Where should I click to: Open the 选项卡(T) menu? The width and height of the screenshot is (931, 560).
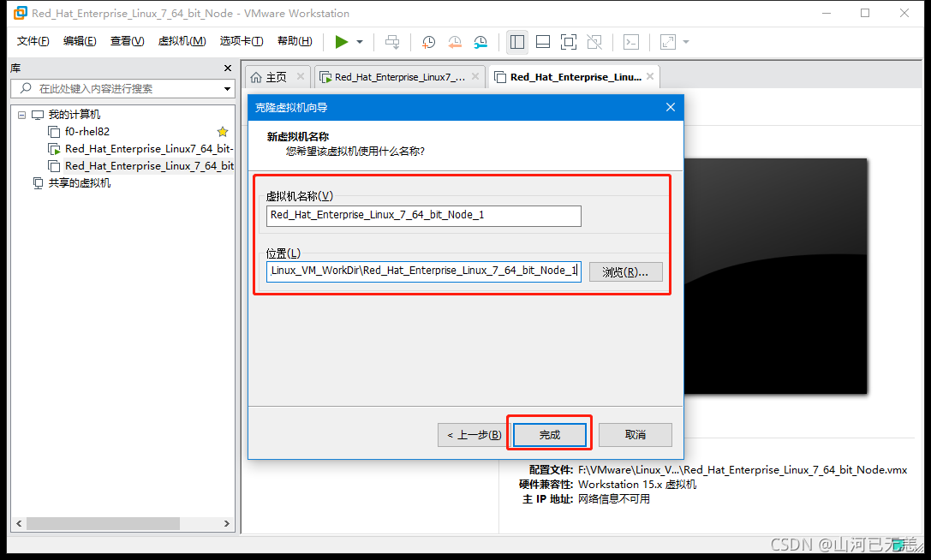click(x=241, y=41)
